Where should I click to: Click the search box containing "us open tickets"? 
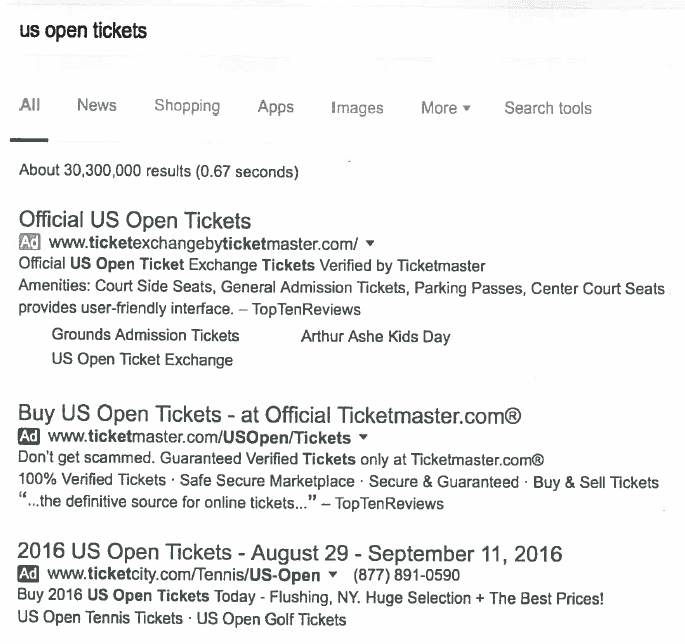83,31
